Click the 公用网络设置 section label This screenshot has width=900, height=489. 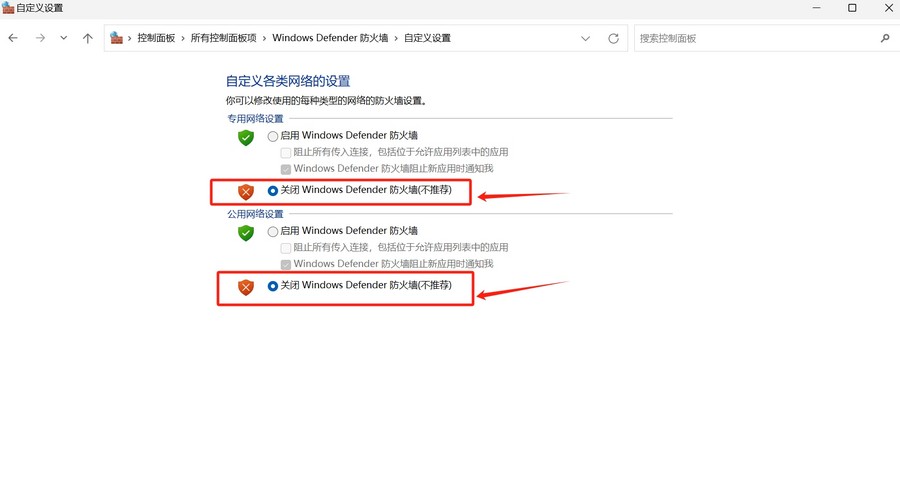255,214
